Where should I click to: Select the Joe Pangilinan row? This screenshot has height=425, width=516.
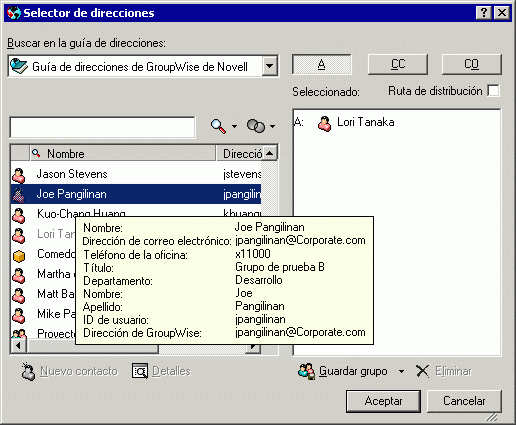tap(136, 194)
